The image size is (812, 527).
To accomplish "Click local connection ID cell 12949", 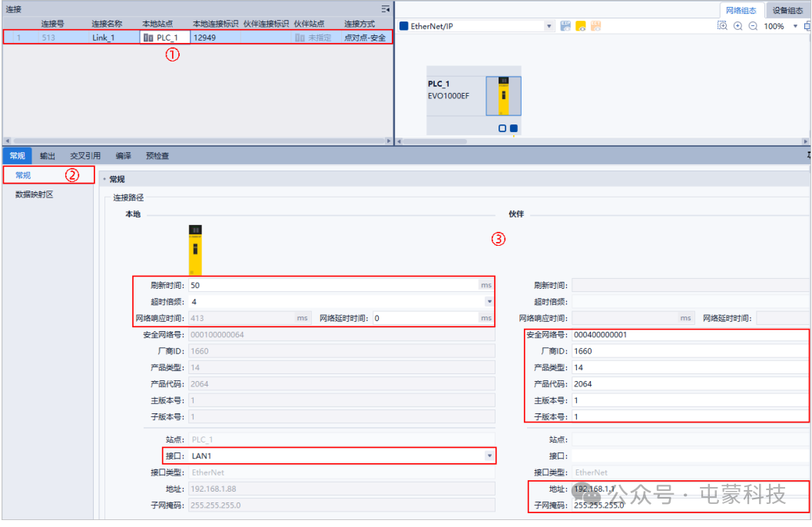I will click(x=215, y=38).
